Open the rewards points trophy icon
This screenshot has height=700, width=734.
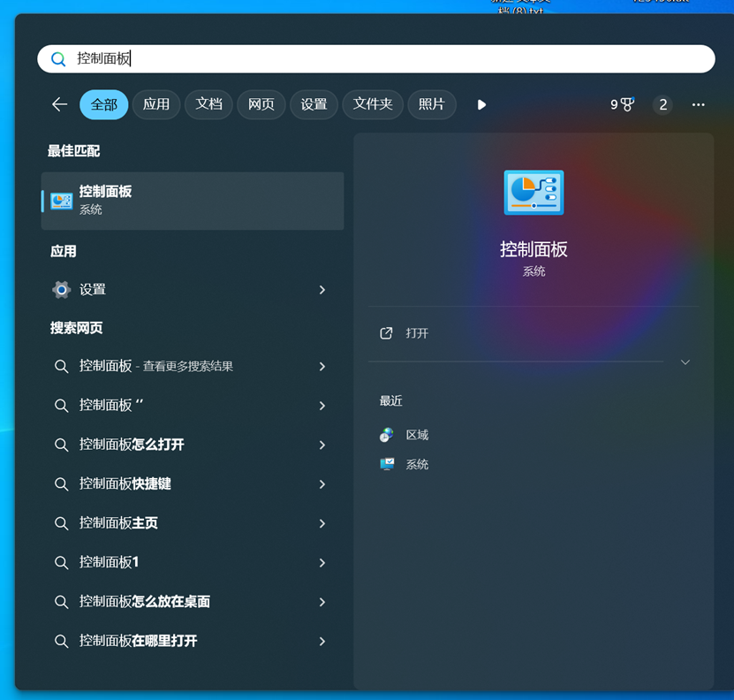622,104
